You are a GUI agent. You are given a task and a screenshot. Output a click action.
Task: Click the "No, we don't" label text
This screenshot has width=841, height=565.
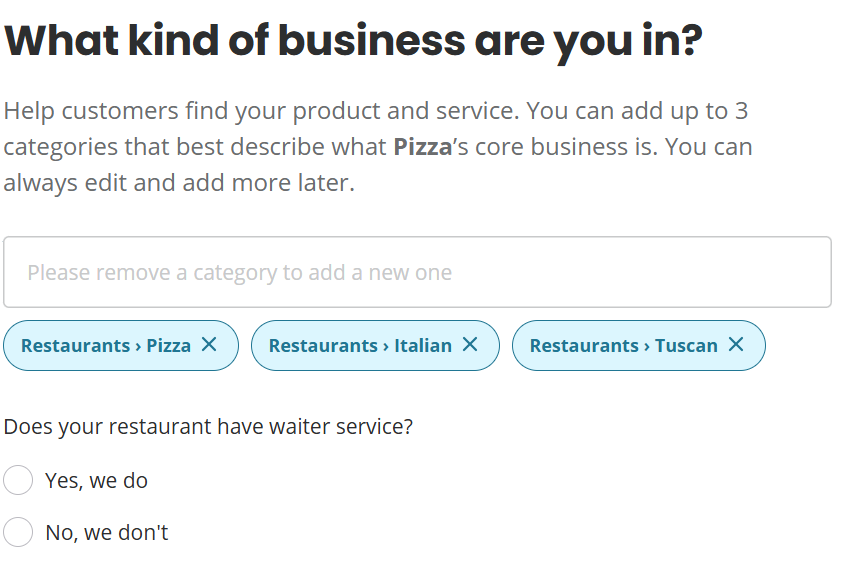pos(107,533)
